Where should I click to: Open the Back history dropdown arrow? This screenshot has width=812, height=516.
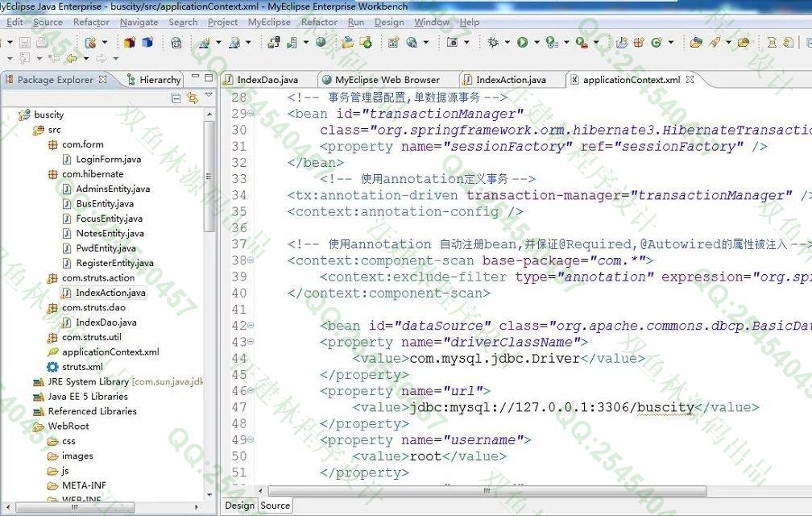86,59
